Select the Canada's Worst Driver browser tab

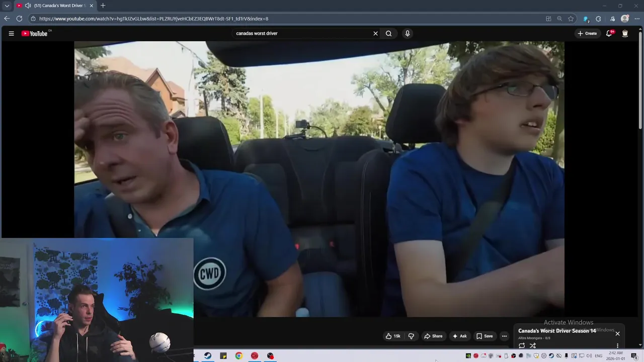[x=54, y=6]
